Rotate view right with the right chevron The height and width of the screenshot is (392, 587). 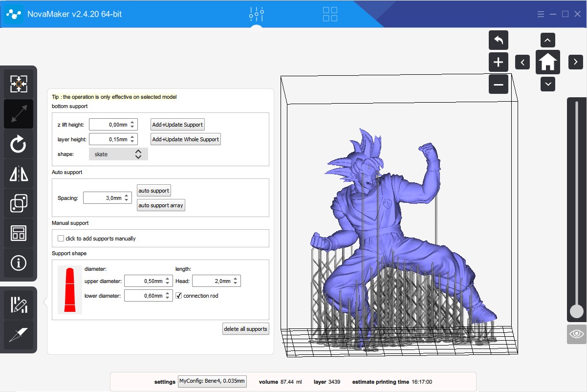(x=576, y=62)
